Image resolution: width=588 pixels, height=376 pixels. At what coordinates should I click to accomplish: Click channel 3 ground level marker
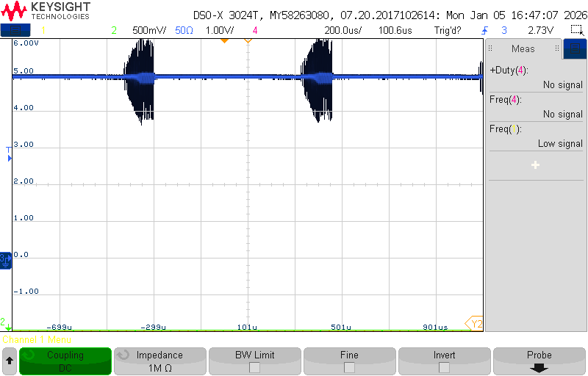click(5, 260)
